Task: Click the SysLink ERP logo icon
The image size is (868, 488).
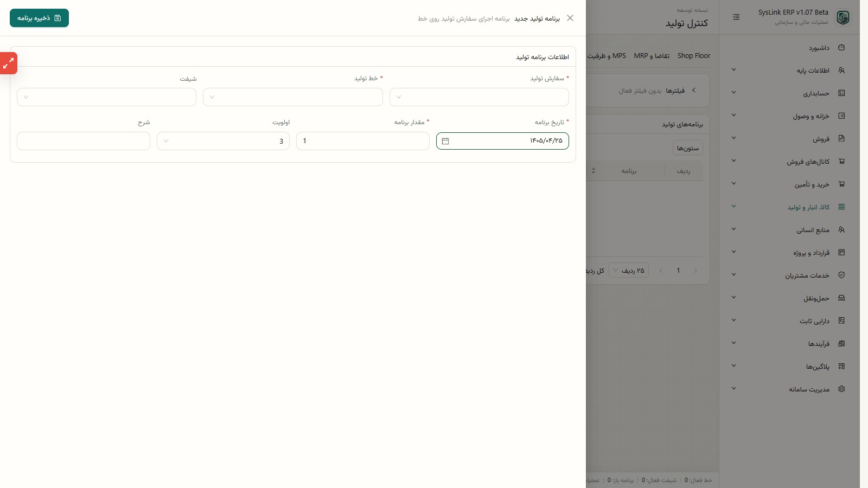Action: point(843,17)
